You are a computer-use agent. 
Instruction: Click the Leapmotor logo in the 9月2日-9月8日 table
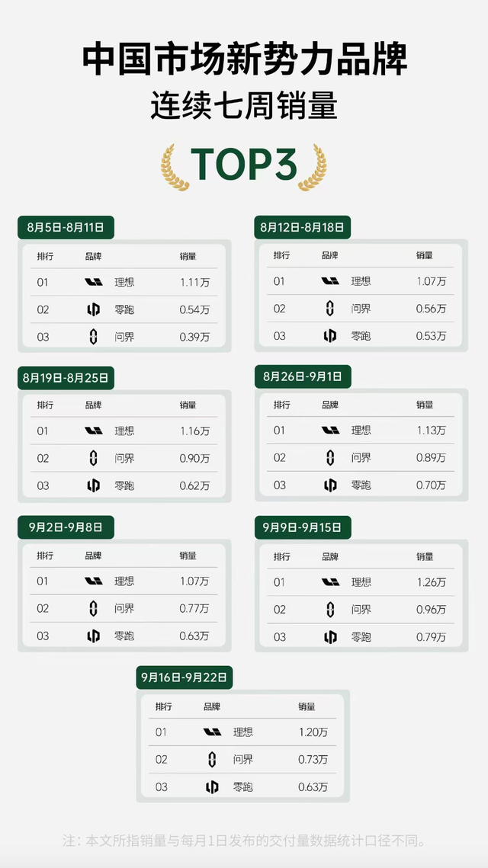tap(94, 636)
